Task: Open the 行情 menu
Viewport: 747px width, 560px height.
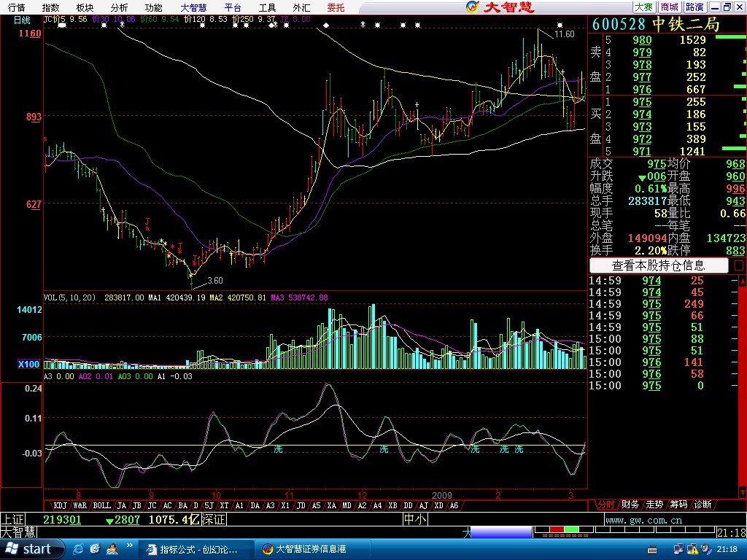Action: click(x=16, y=7)
